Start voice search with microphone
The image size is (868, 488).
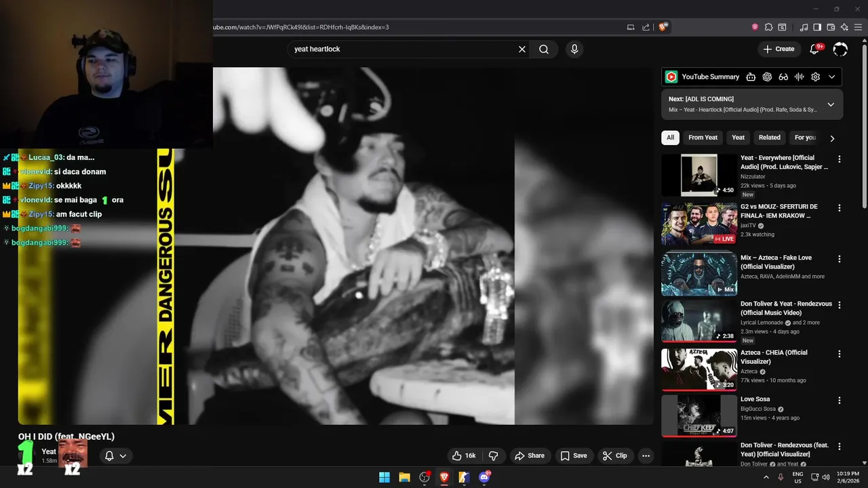(574, 49)
